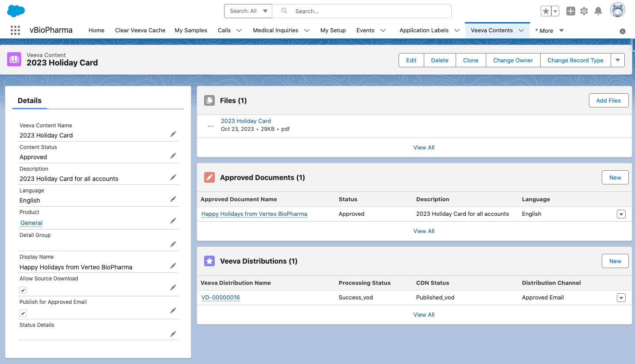Screen dimensions: 635x364
Task: Open distribution VD-00000016 link
Action: (x=220, y=297)
